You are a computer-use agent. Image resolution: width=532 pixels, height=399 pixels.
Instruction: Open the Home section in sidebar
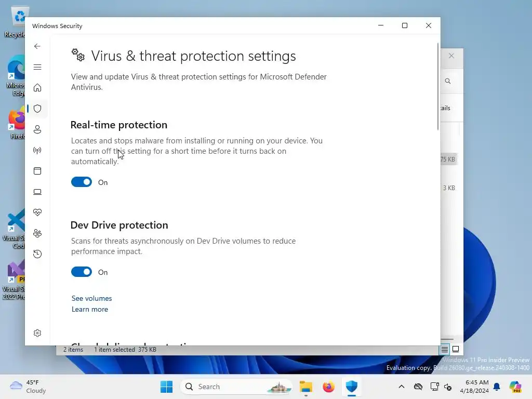tap(37, 88)
